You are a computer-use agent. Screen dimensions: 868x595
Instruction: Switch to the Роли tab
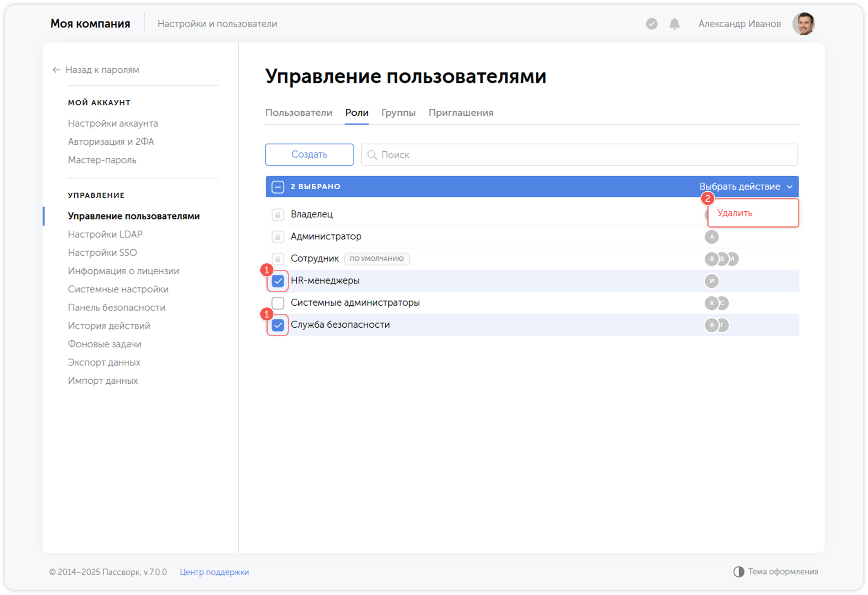pos(357,113)
